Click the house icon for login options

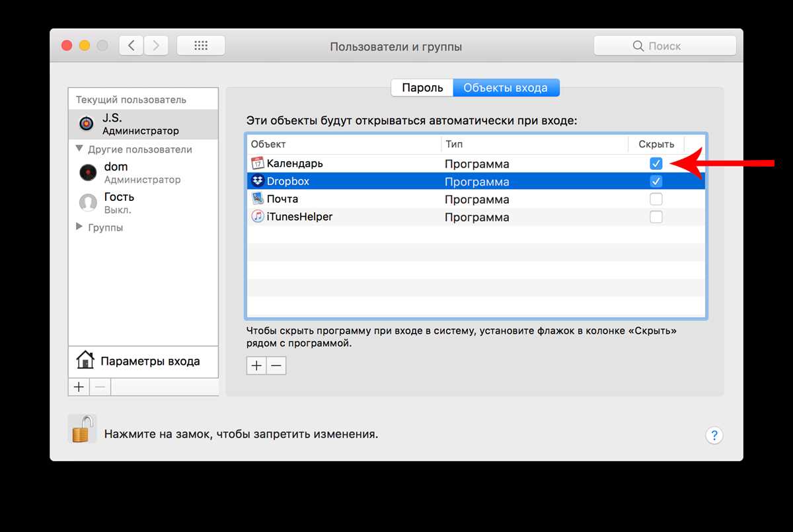point(85,360)
